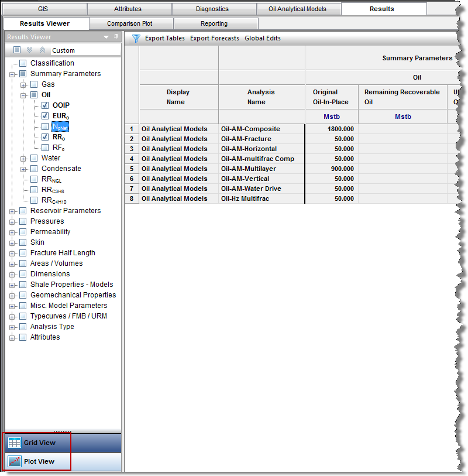Click the filter funnel icon
This screenshot has height=476, width=468.
point(136,38)
